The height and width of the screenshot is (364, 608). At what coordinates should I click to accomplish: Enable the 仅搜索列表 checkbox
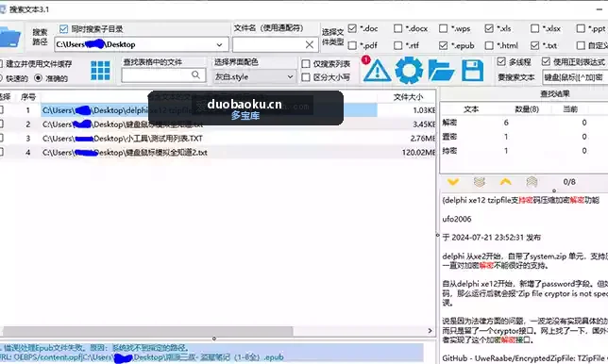306,64
